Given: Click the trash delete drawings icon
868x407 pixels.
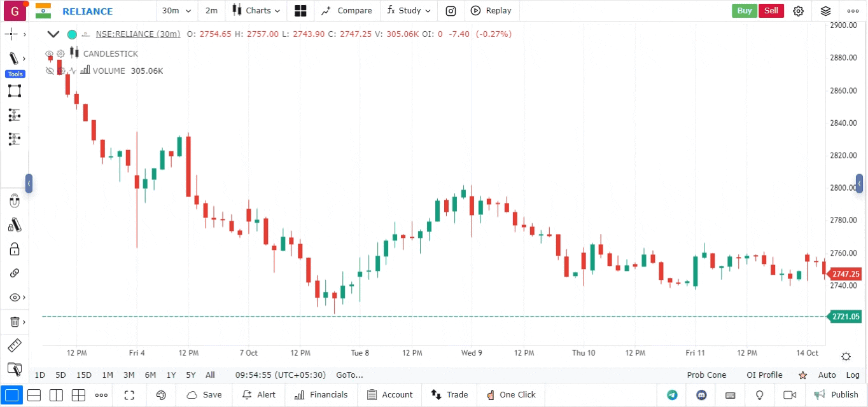Looking at the screenshot, I should coord(15,322).
